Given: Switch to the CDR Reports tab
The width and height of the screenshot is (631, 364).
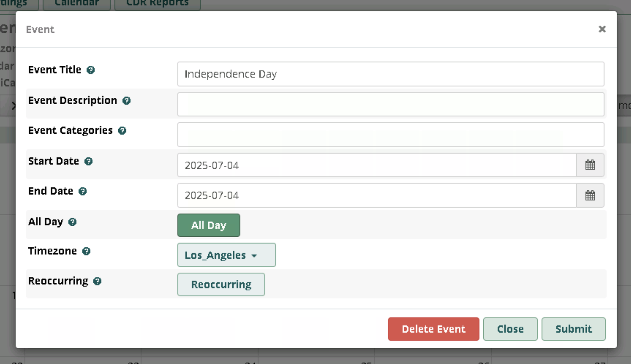Looking at the screenshot, I should pyautogui.click(x=158, y=4).
